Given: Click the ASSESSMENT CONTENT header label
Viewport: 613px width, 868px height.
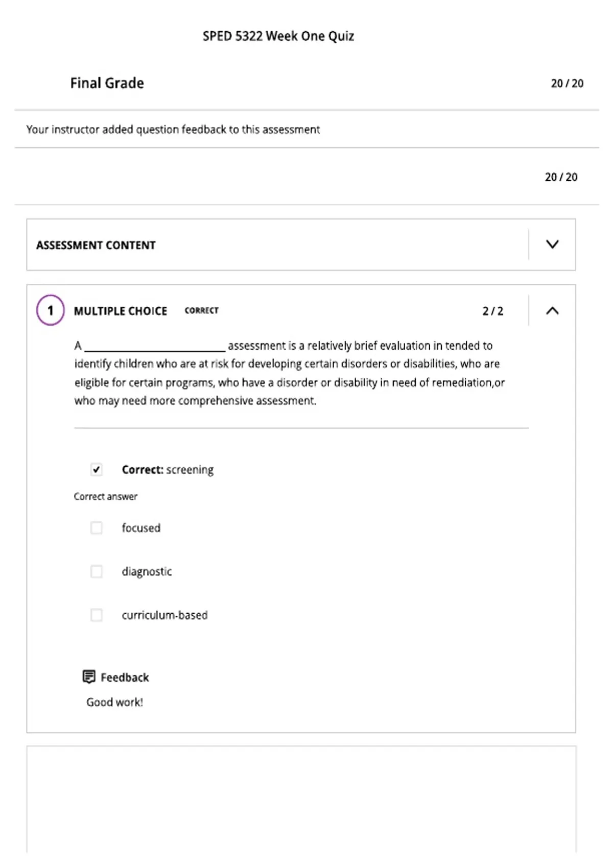Looking at the screenshot, I should tap(96, 245).
